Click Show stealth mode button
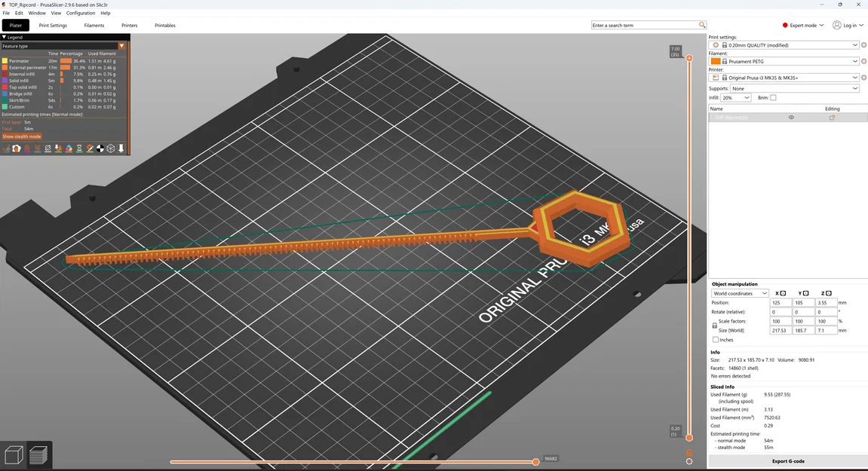 tap(22, 136)
